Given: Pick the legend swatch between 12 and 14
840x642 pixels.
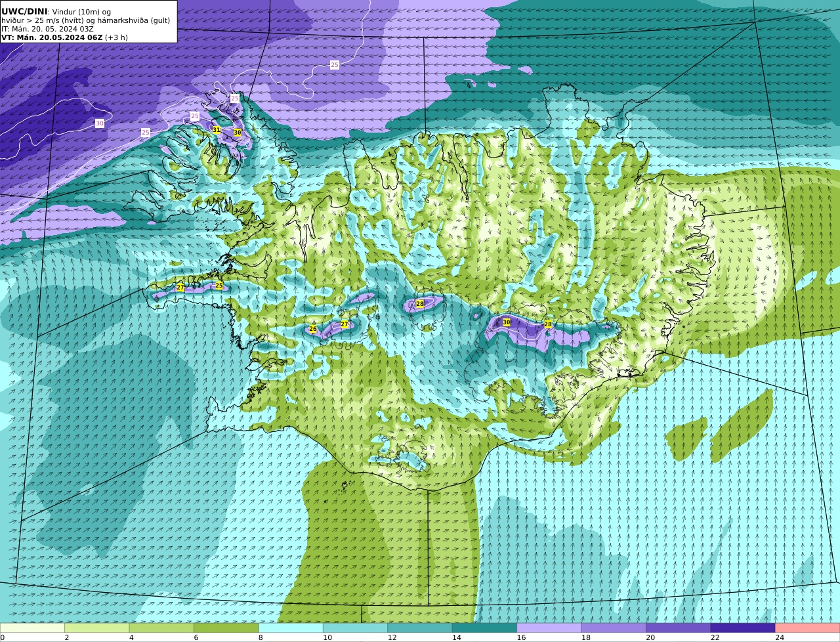Looking at the screenshot, I should [420, 628].
